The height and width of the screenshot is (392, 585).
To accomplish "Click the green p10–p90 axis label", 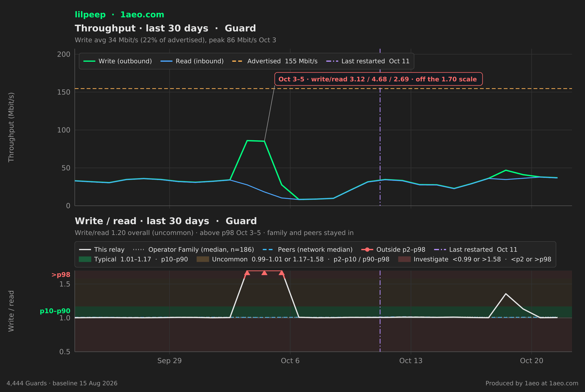I will click(55, 311).
